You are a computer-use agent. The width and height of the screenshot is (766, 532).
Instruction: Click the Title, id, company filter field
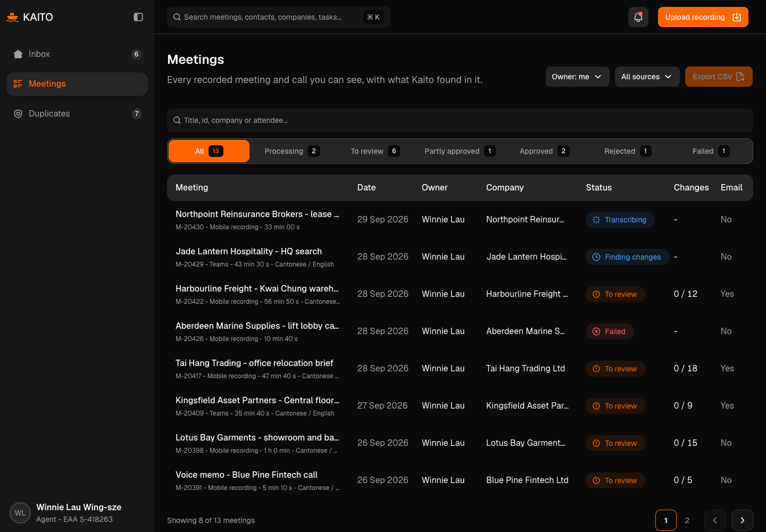[460, 120]
